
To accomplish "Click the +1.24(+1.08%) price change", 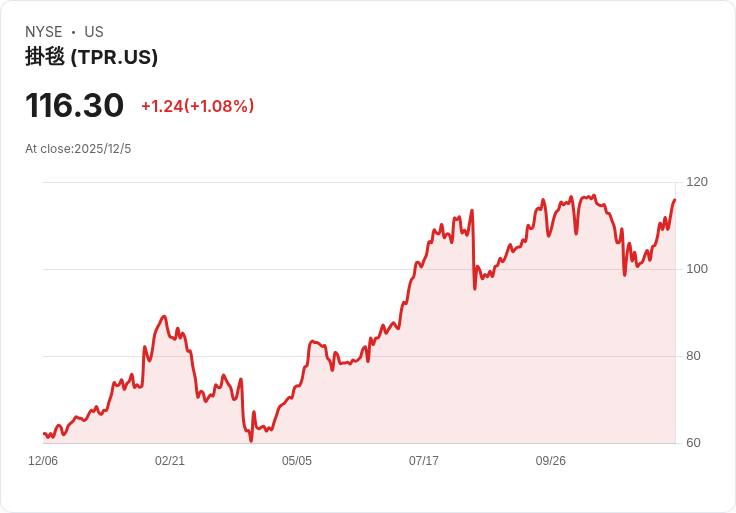I will pyautogui.click(x=197, y=106).
